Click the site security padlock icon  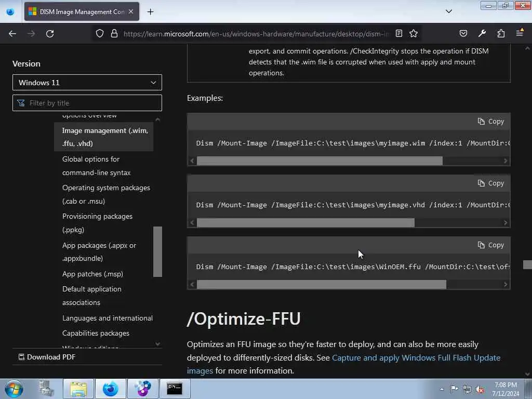click(x=114, y=34)
